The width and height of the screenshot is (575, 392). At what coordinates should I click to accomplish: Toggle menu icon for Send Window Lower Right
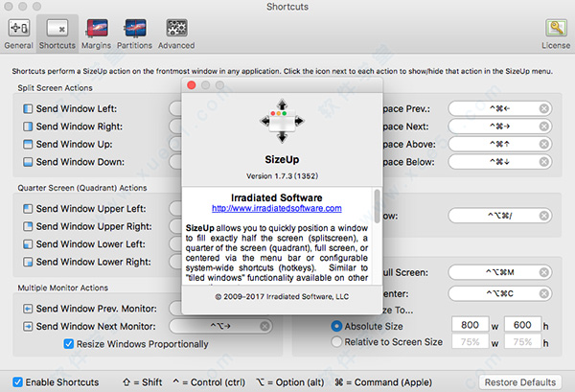tap(28, 262)
